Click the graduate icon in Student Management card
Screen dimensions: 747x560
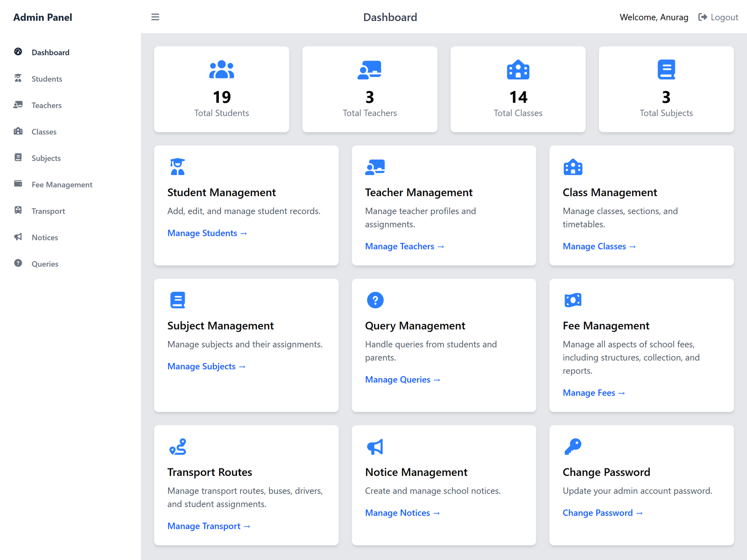177,167
